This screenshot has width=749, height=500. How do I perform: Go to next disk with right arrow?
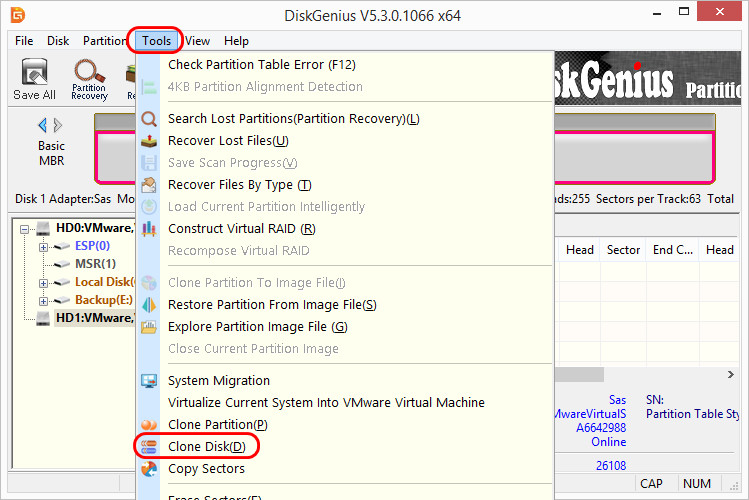click(58, 125)
